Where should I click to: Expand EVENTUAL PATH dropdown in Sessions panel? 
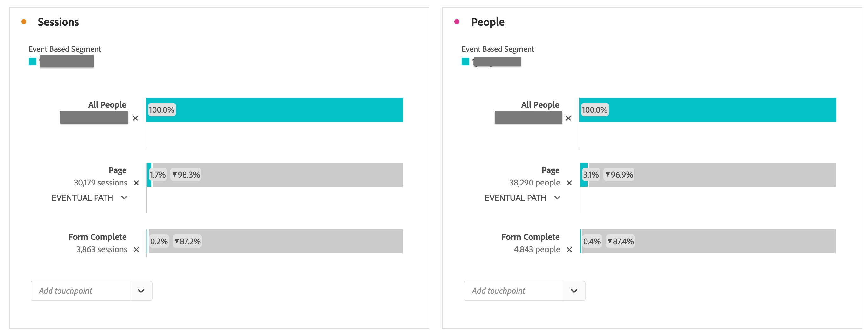(x=124, y=198)
